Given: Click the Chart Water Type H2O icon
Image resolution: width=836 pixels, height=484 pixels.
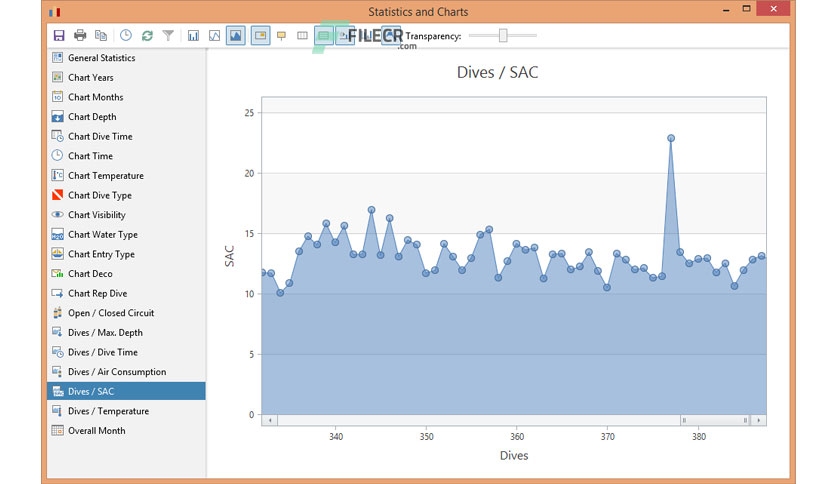Looking at the screenshot, I should [x=58, y=235].
